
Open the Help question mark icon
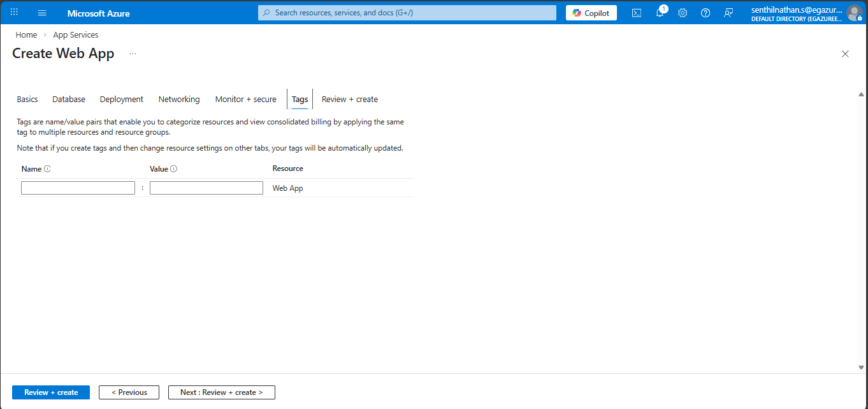(x=705, y=13)
